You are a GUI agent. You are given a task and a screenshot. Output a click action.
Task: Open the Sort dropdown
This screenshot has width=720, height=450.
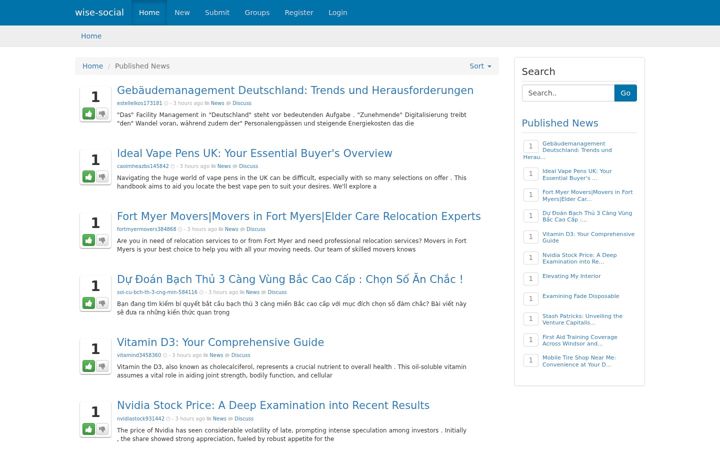[480, 66]
